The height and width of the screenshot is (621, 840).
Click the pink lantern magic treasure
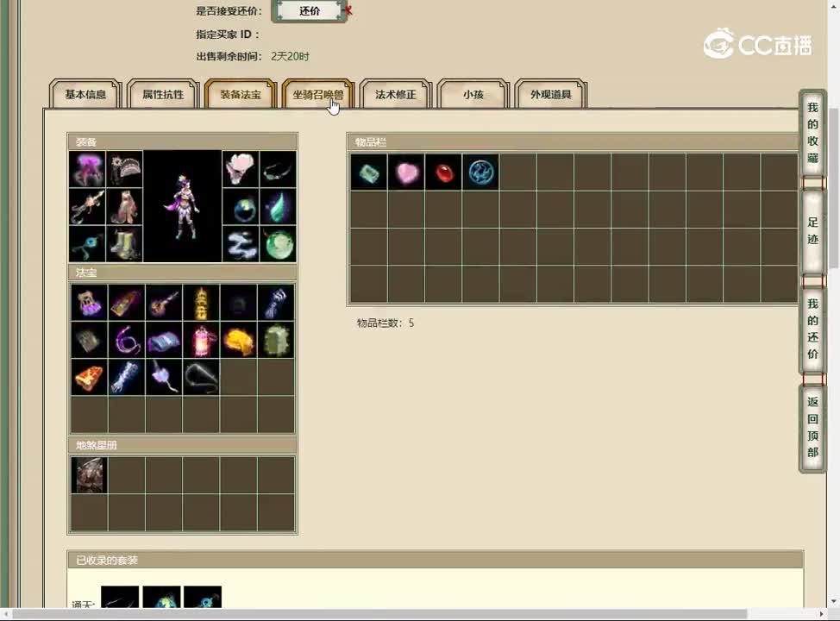pyautogui.click(x=201, y=340)
